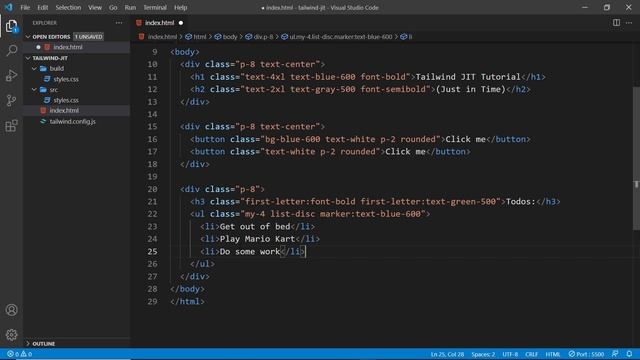Click the src folder icon

point(43,89)
